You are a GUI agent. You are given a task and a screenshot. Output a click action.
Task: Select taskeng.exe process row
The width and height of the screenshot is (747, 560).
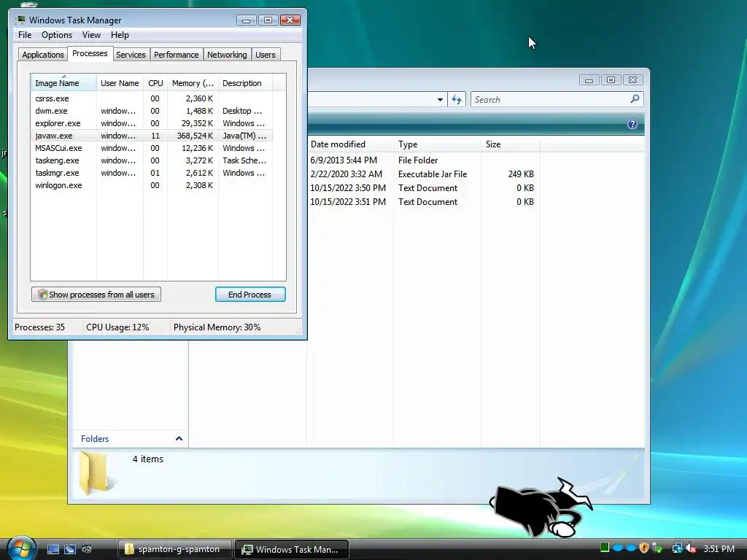point(152,160)
